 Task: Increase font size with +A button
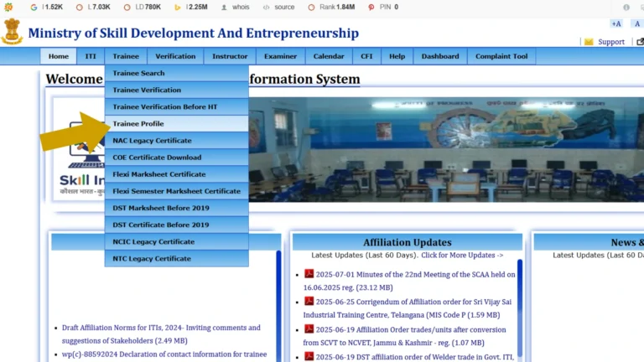click(616, 23)
